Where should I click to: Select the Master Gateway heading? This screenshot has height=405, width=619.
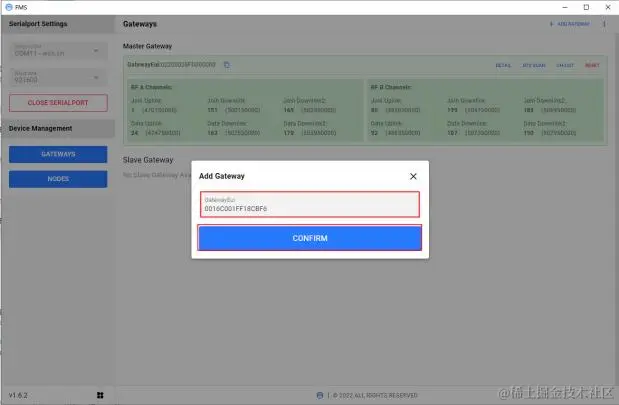coord(147,46)
